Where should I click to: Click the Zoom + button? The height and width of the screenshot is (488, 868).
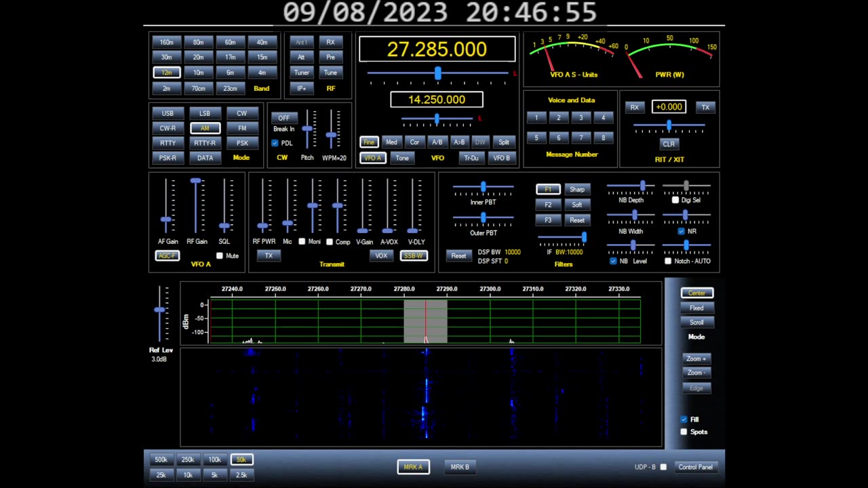click(x=696, y=359)
